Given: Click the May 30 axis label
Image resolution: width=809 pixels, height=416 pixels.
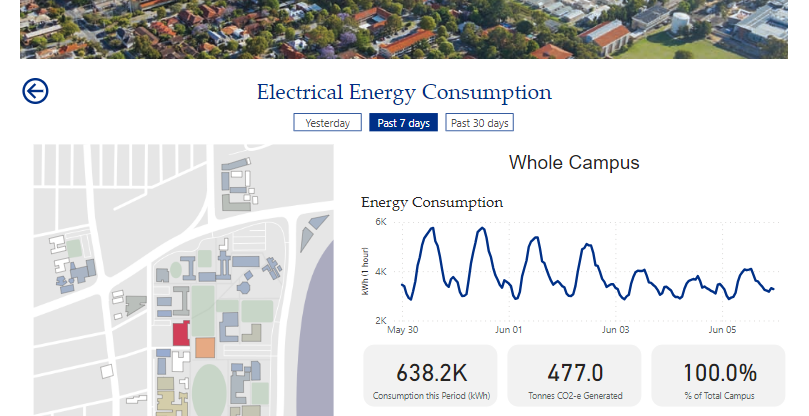Looking at the screenshot, I should [402, 330].
